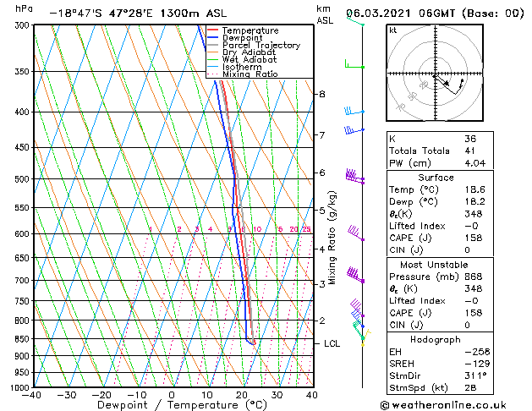
Task: Click the 'Surface' section heading
Action: (x=436, y=178)
